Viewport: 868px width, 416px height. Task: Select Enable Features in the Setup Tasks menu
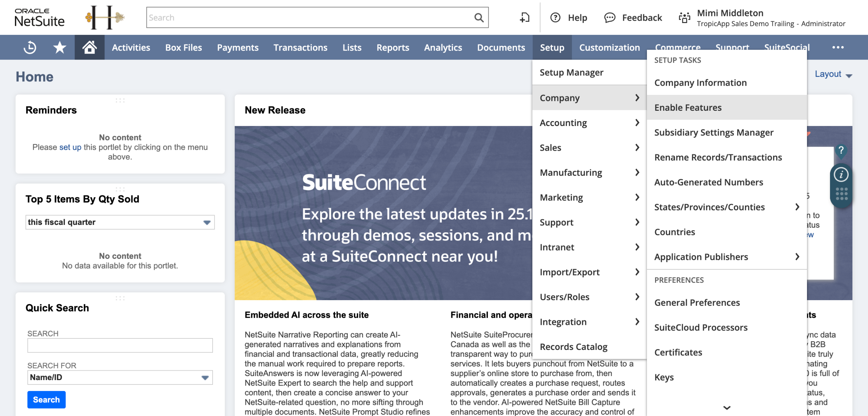pos(688,107)
